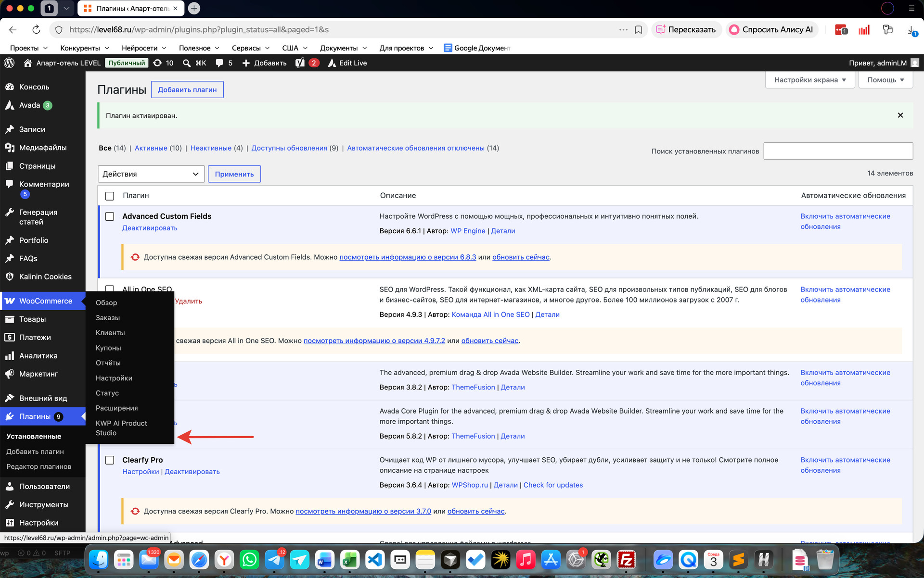Expand the browser tab list chevron
Image resolution: width=924 pixels, height=578 pixels.
(66, 8)
